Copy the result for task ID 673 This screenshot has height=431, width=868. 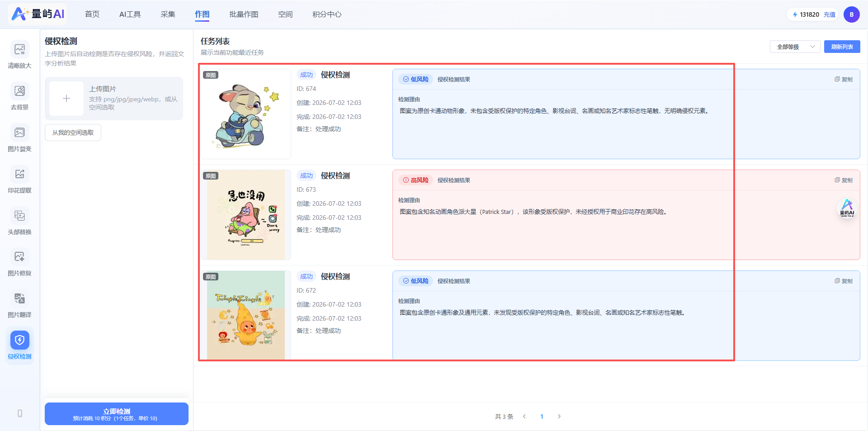[844, 180]
